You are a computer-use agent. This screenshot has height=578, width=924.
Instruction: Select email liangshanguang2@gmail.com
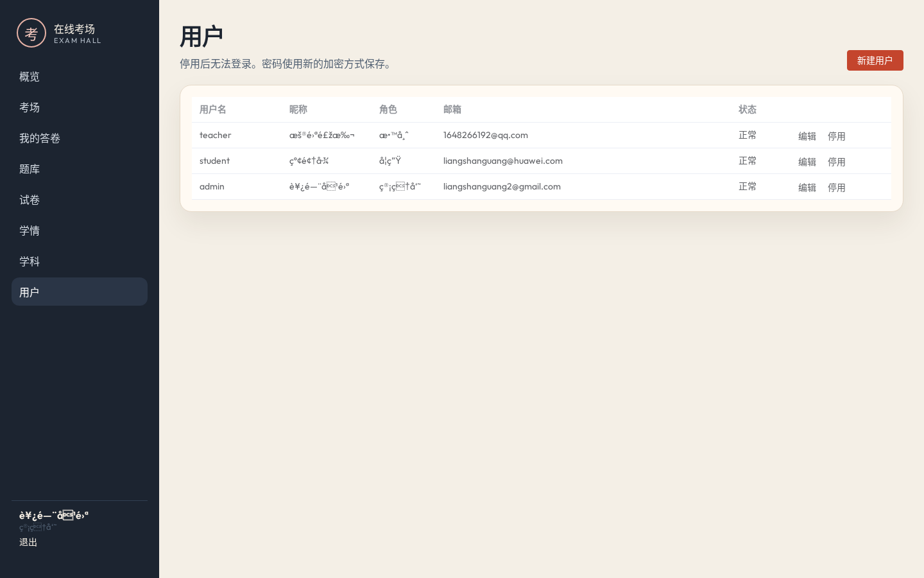502,186
